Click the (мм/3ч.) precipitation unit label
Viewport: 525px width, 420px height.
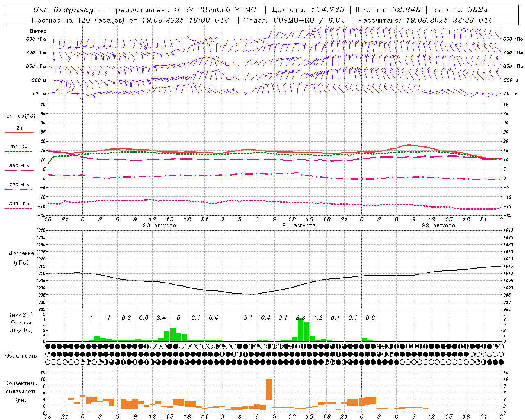[21, 315]
